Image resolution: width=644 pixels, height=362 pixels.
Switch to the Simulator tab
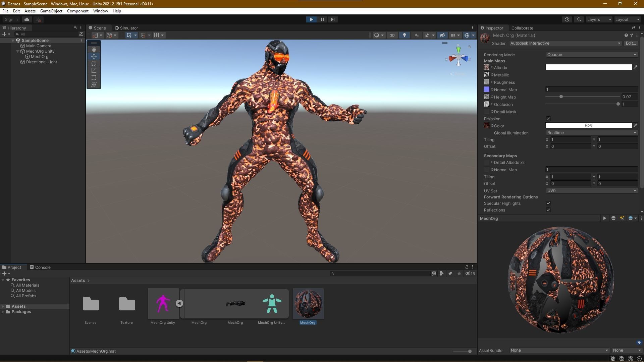[126, 28]
